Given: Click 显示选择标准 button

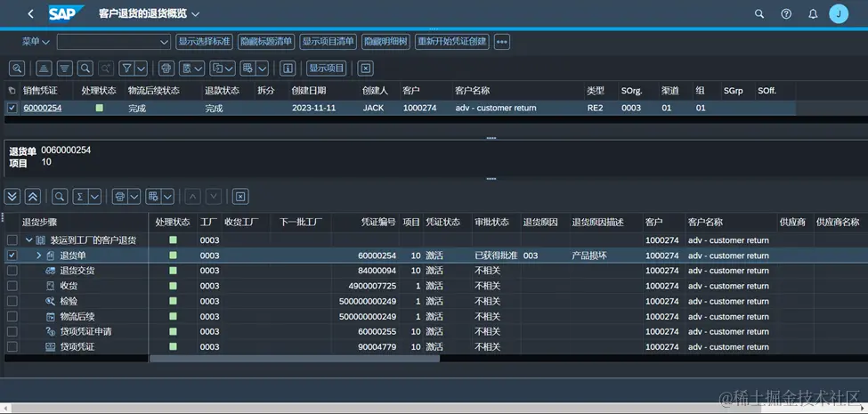Looking at the screenshot, I should (x=205, y=42).
